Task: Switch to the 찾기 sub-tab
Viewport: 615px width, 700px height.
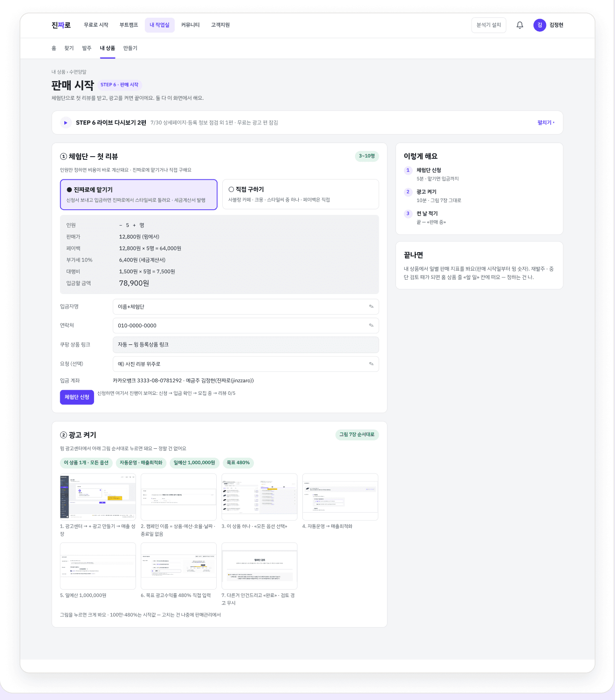Action: pyautogui.click(x=69, y=48)
